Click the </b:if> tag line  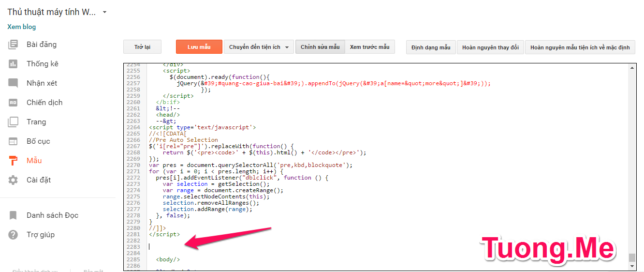(168, 102)
